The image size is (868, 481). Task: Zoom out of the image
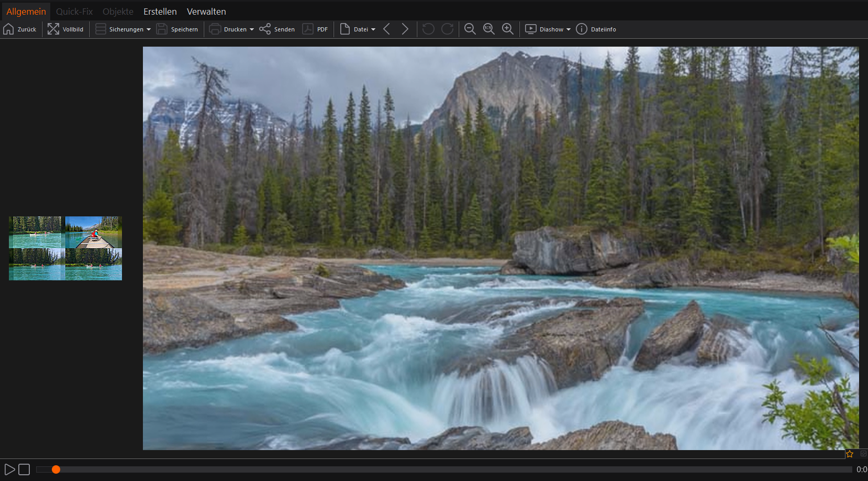pyautogui.click(x=470, y=29)
